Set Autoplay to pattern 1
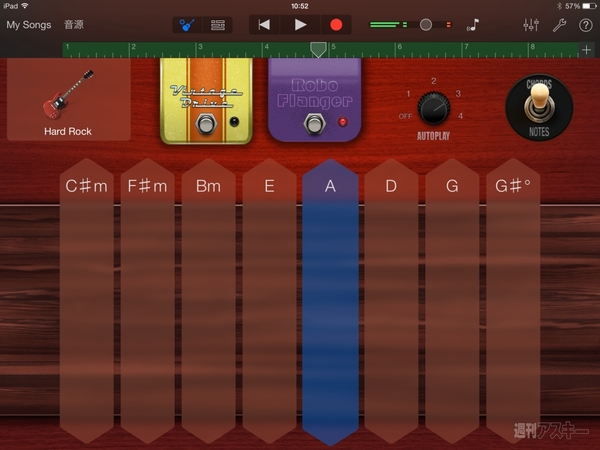Viewport: 600px width, 450px height. pyautogui.click(x=408, y=94)
